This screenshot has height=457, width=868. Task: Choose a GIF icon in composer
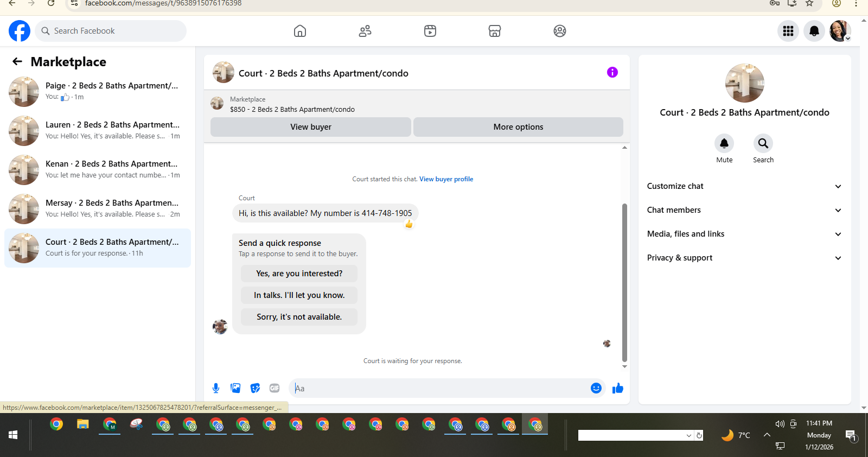point(275,388)
